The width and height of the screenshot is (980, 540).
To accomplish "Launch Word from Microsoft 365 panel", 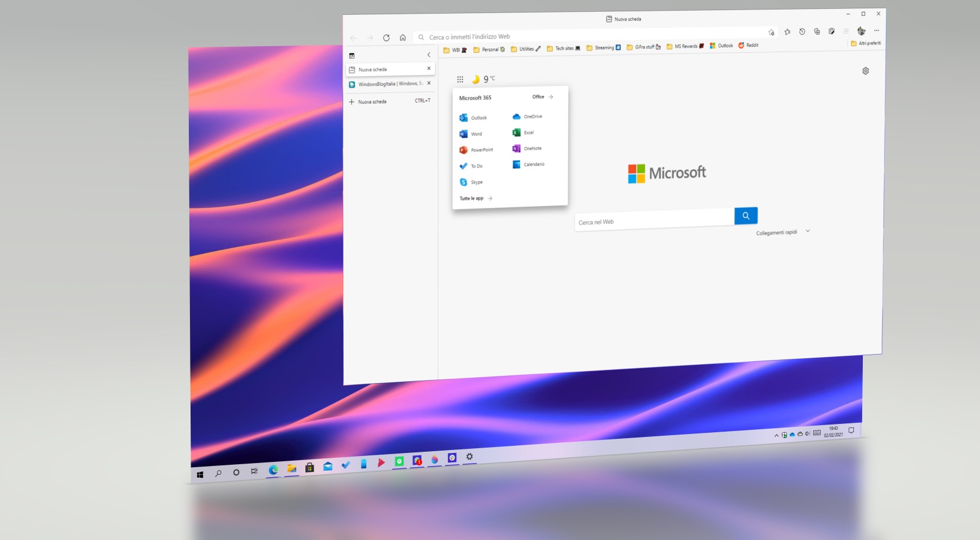I will click(x=471, y=134).
